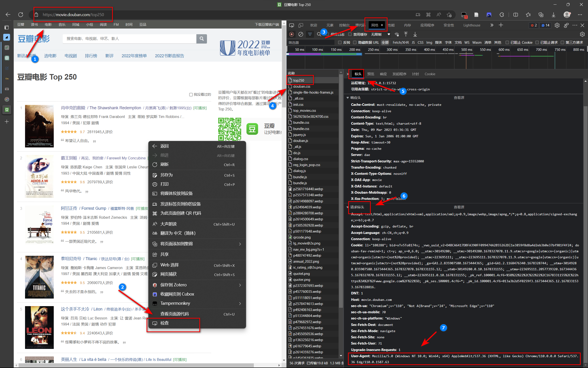The image size is (588, 368).
Task: Open the 无限制 throttling dropdown
Action: tap(381, 34)
